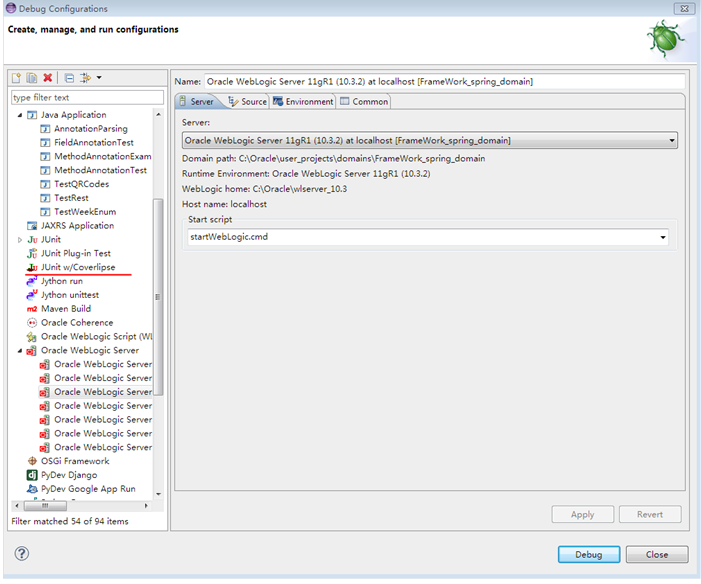
Task: Select JAXRS Application label
Action: [77, 226]
